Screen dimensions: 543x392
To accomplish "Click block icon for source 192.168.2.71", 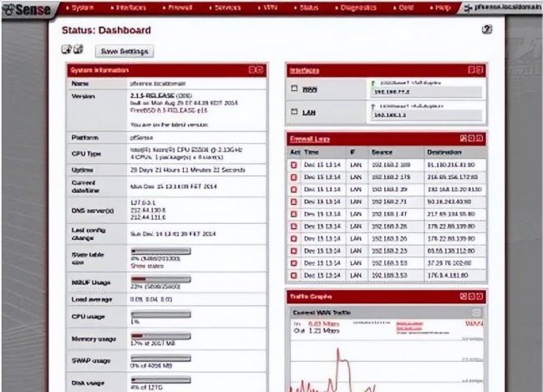I will point(294,201).
